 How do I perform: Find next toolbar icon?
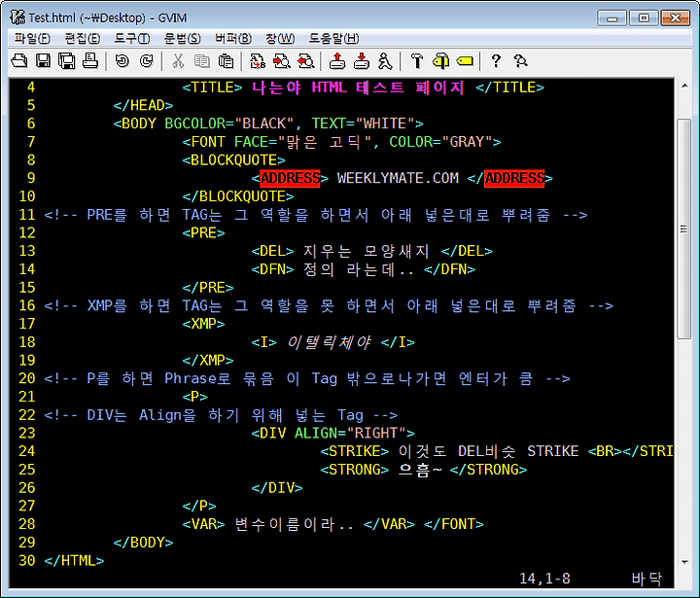coord(282,60)
